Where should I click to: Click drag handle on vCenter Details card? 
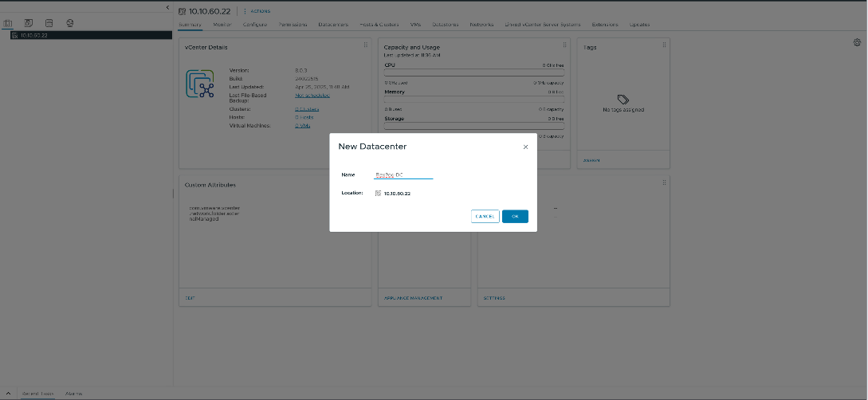365,45
